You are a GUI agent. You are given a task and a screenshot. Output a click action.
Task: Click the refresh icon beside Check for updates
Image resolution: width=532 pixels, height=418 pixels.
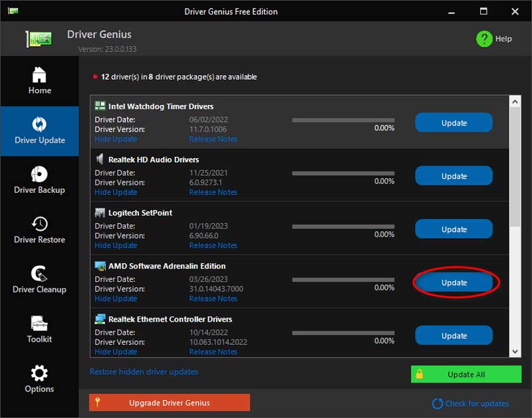pyautogui.click(x=438, y=403)
